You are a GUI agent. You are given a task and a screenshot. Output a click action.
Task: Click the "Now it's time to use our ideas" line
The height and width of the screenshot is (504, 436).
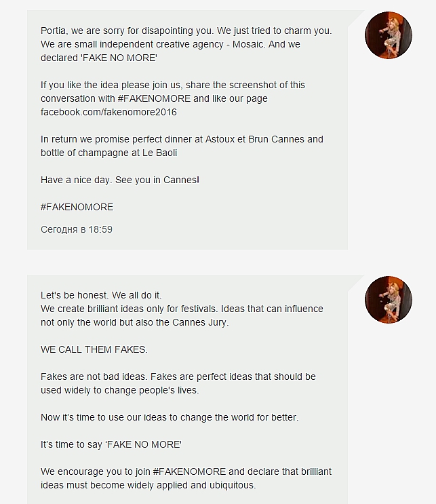click(x=169, y=417)
